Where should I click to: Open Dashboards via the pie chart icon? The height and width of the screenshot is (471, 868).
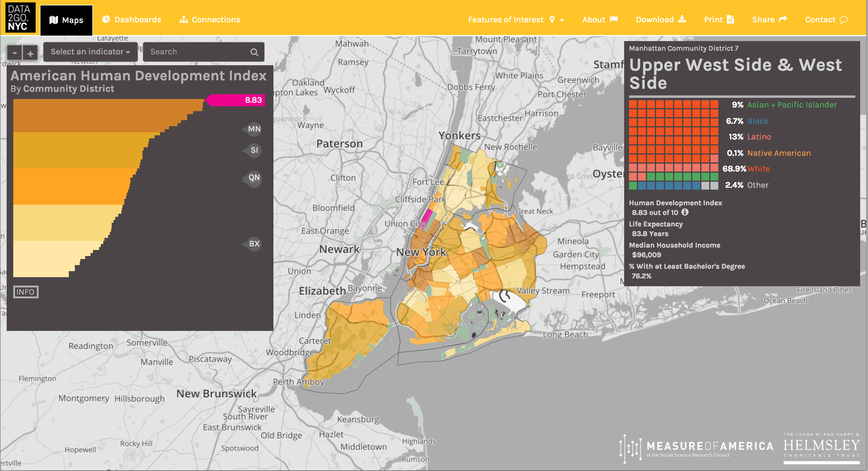[x=106, y=19]
